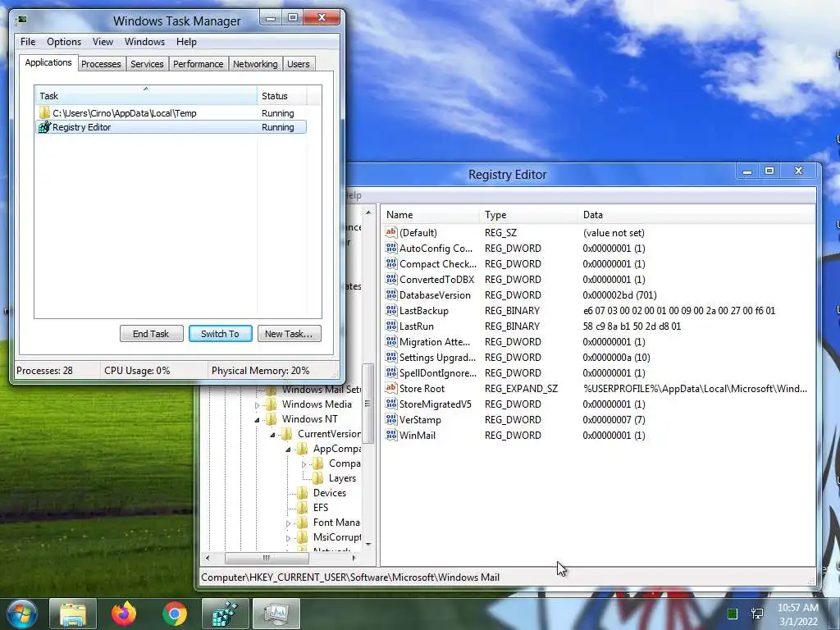The width and height of the screenshot is (840, 630).
Task: Select the Compact Check... DWORD value icon
Action: coord(391,263)
